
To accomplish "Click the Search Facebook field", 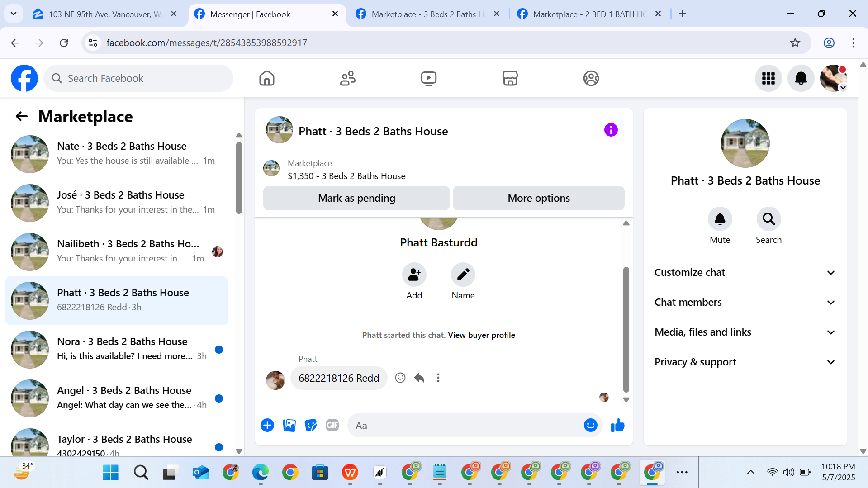I will click(138, 78).
